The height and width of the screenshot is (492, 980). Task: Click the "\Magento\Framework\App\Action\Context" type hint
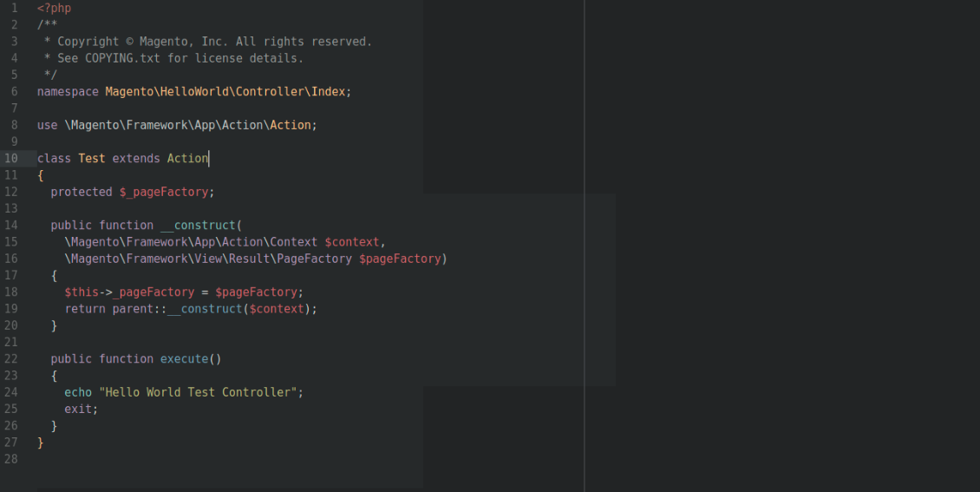[192, 242]
